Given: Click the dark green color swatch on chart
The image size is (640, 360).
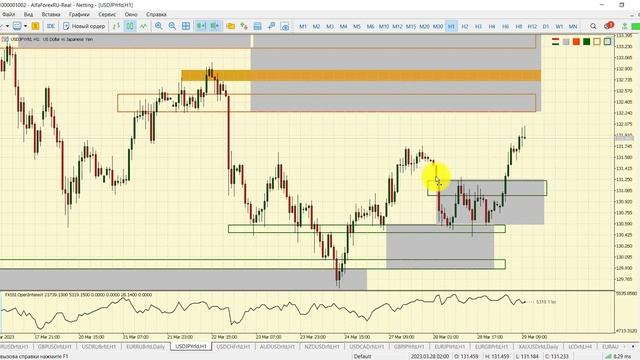Looking at the screenshot, I should [x=587, y=42].
